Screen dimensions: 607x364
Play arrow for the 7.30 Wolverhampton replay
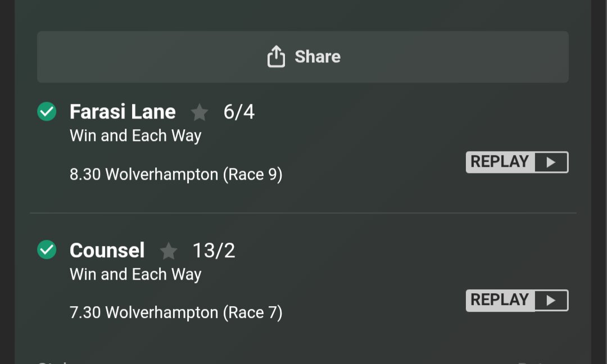click(x=551, y=300)
